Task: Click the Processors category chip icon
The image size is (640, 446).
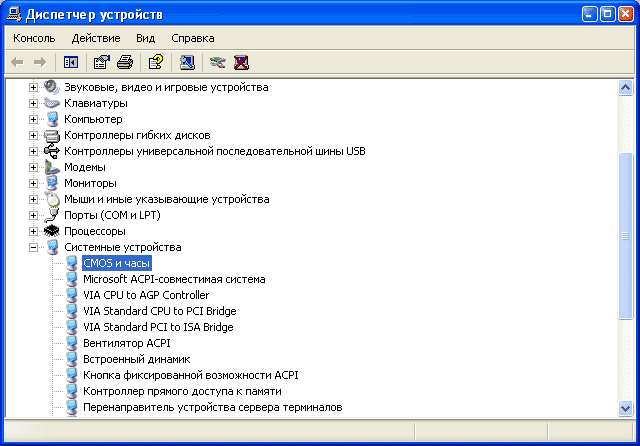Action: [52, 231]
